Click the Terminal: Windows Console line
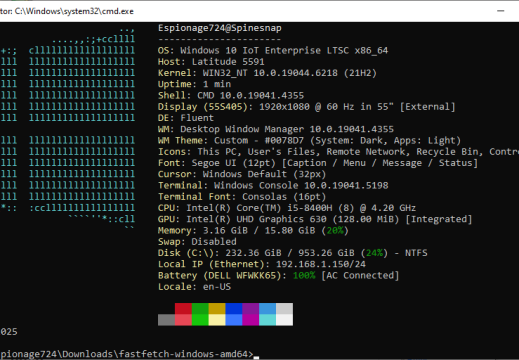 (273, 185)
